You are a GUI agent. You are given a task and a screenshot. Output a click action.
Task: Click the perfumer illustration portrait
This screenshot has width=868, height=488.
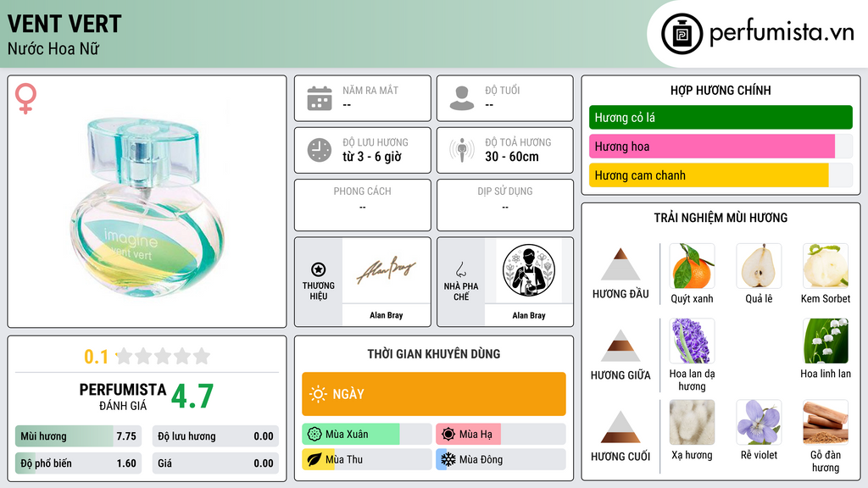(529, 270)
